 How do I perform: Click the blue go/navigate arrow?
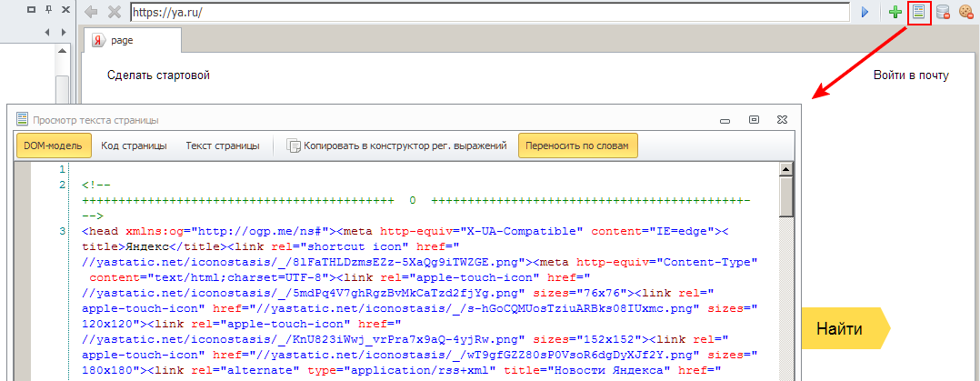click(865, 12)
